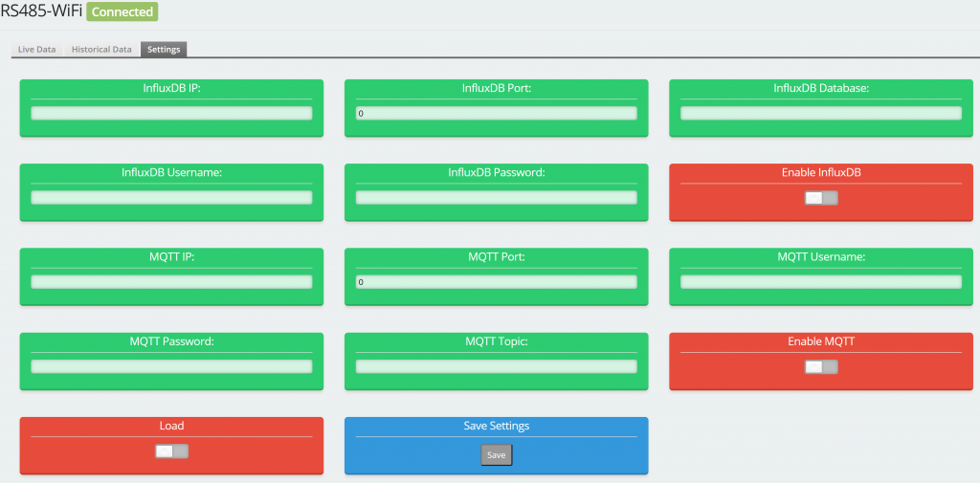Select the MQTT Port field
Viewport: 980px width, 483px height.
pos(496,282)
